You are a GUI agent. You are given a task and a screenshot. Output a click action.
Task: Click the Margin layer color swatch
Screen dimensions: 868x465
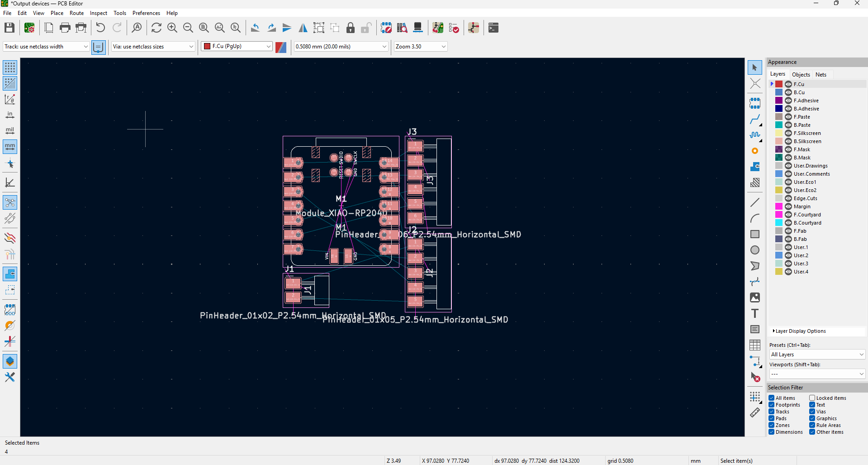tap(779, 206)
